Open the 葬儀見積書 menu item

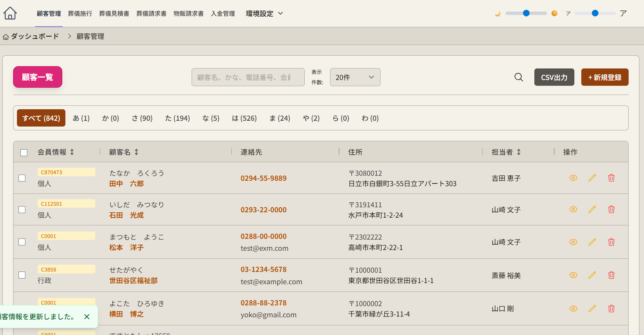point(114,13)
